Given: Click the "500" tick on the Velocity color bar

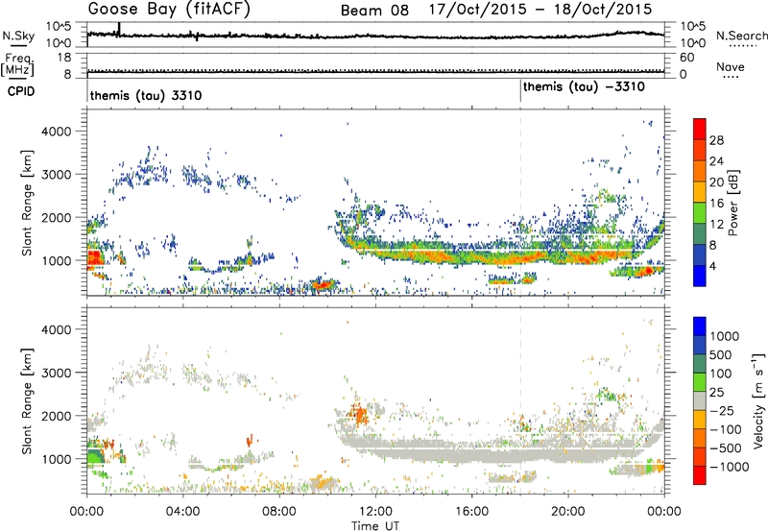Looking at the screenshot, I should (x=721, y=354).
